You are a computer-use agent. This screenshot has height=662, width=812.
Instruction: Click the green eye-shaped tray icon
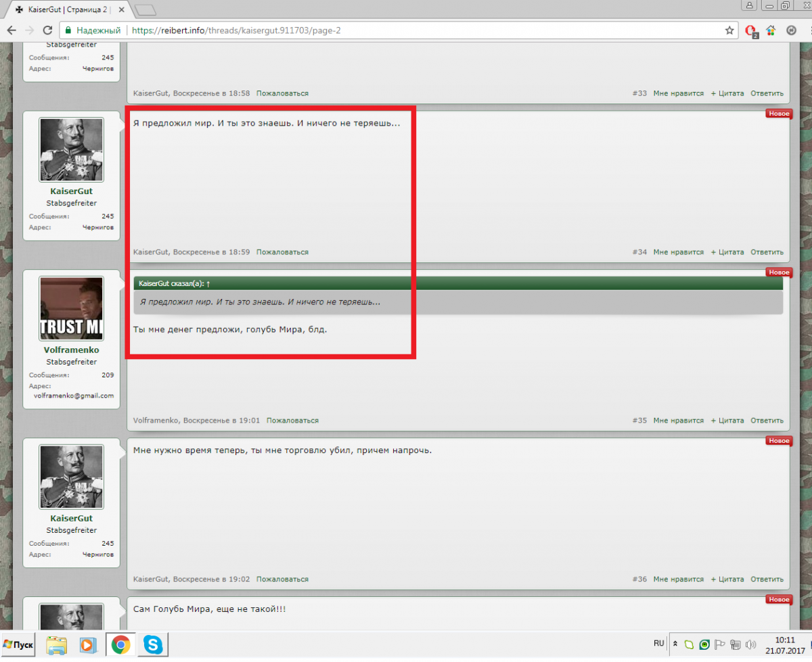coord(704,644)
